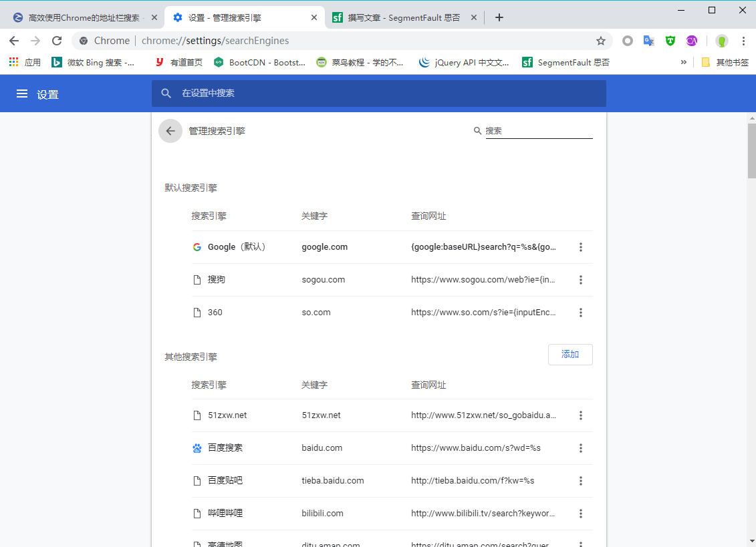Bookmark this page with the star icon

[x=600, y=41]
